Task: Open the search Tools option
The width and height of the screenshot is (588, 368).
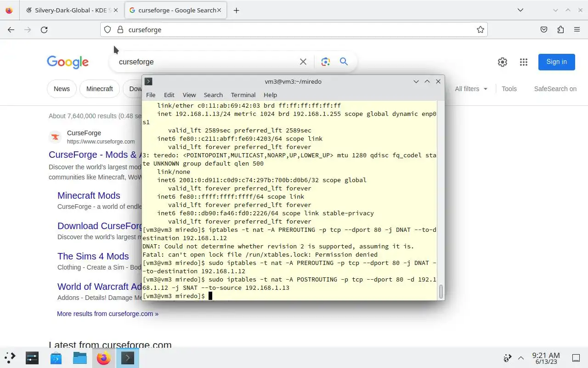Action: [509, 89]
